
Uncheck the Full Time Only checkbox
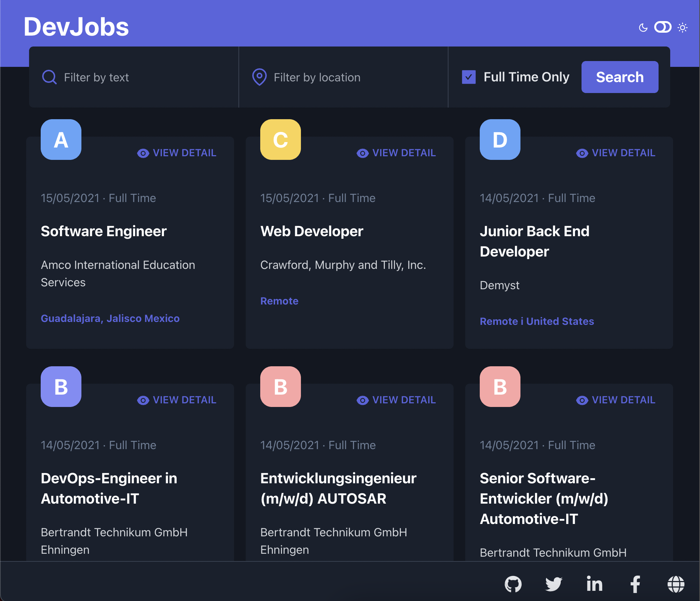tap(468, 77)
